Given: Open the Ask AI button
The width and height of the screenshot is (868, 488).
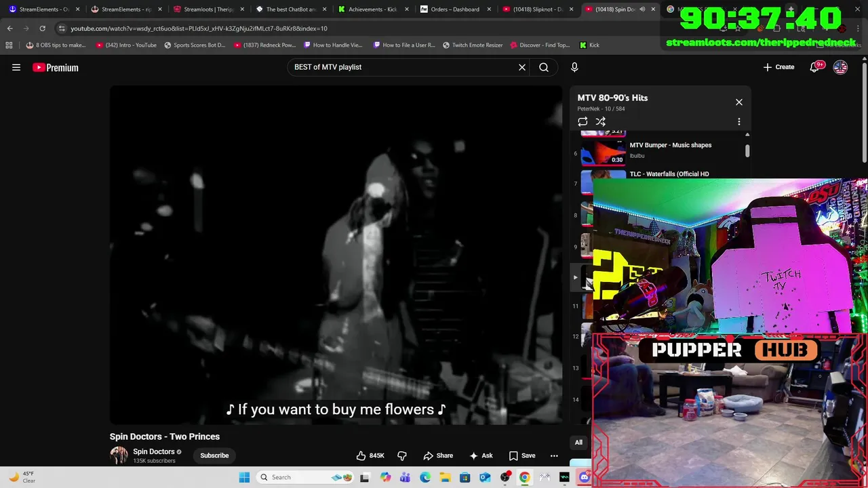Looking at the screenshot, I should [x=481, y=455].
